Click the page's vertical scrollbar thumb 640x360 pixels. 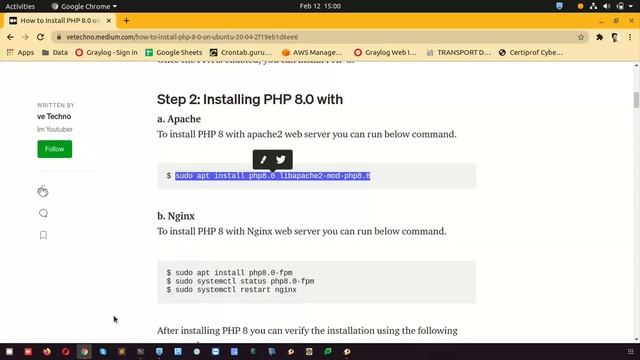pyautogui.click(x=636, y=100)
